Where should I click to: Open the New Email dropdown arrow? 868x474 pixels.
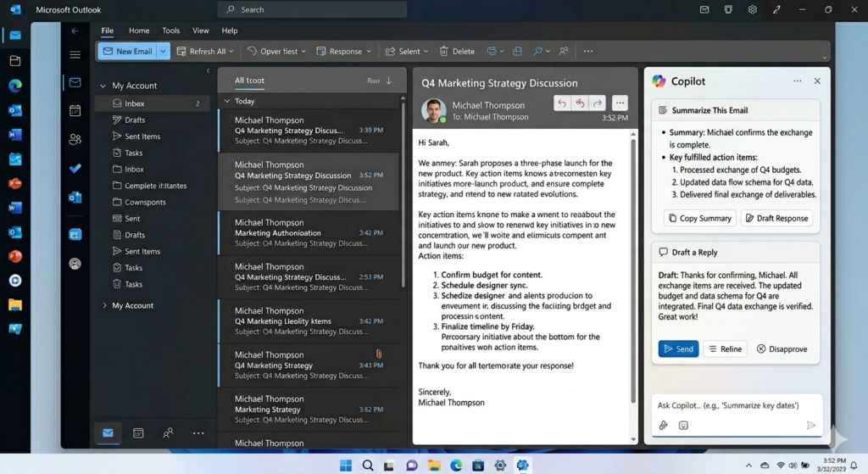coord(163,51)
